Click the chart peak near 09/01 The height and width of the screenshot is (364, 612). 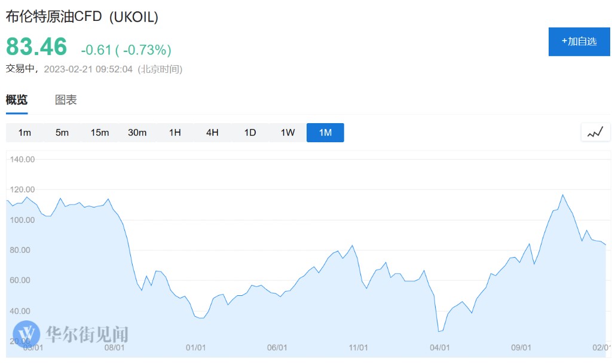click(x=562, y=195)
